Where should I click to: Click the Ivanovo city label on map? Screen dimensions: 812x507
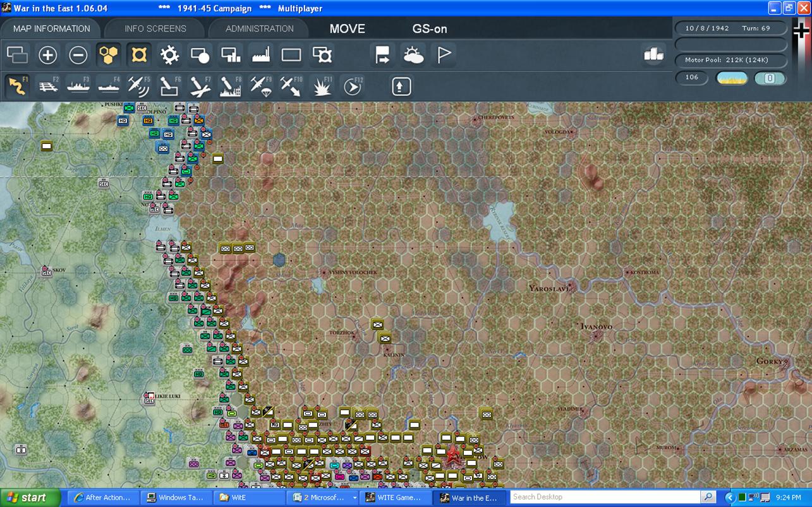coord(596,327)
